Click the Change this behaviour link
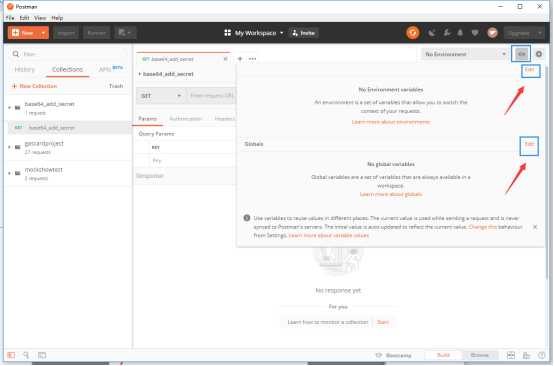554x366 pixels. point(483,227)
